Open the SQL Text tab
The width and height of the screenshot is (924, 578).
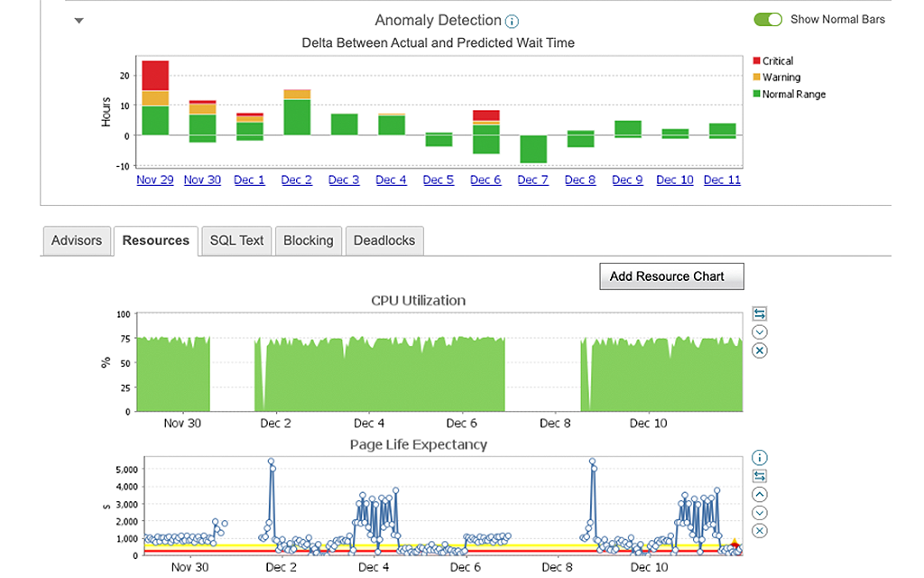click(x=236, y=240)
